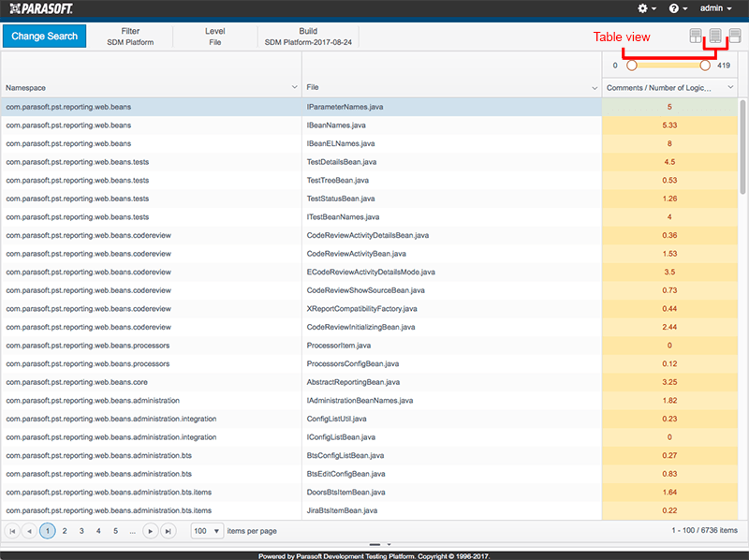Screen dimensions: 749x560
Task: Click the maximum slider handle near 419
Action: point(705,66)
